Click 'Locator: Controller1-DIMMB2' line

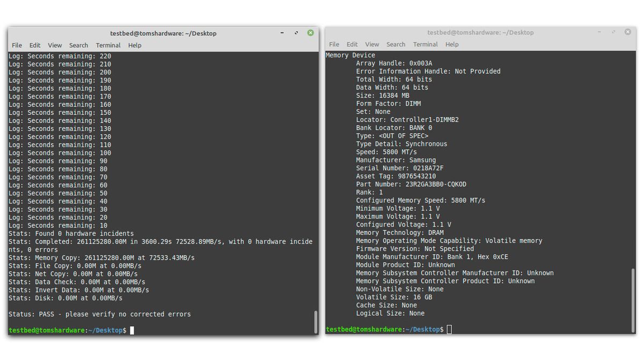(407, 120)
